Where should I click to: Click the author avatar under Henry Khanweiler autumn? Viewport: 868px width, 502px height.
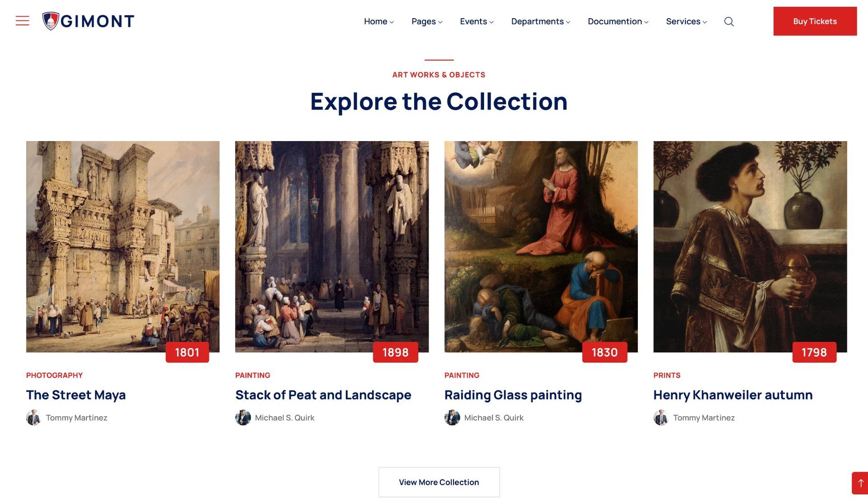[661, 417]
